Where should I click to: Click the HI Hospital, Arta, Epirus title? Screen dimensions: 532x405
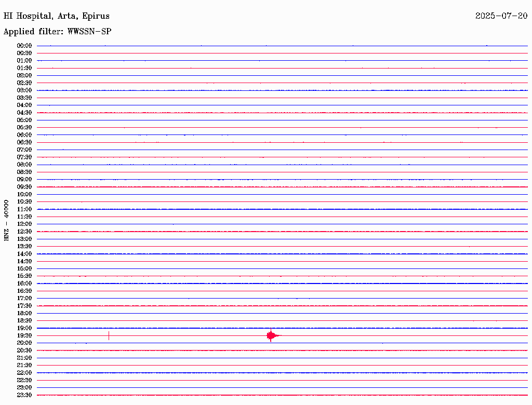click(x=56, y=16)
